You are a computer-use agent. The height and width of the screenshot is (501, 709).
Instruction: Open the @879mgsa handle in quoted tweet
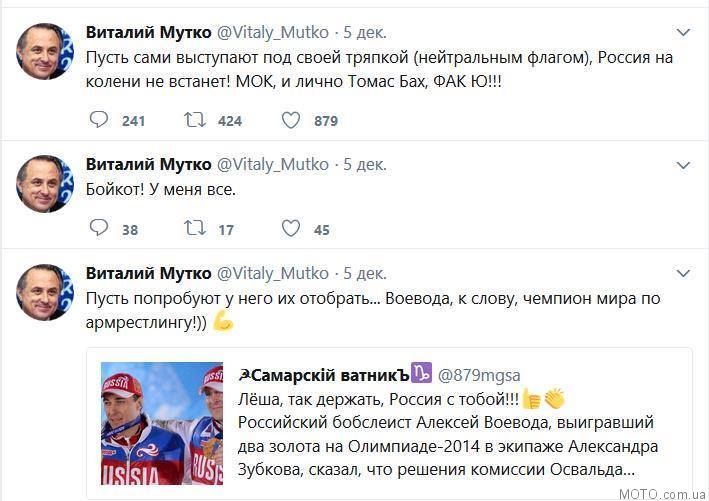tap(479, 375)
